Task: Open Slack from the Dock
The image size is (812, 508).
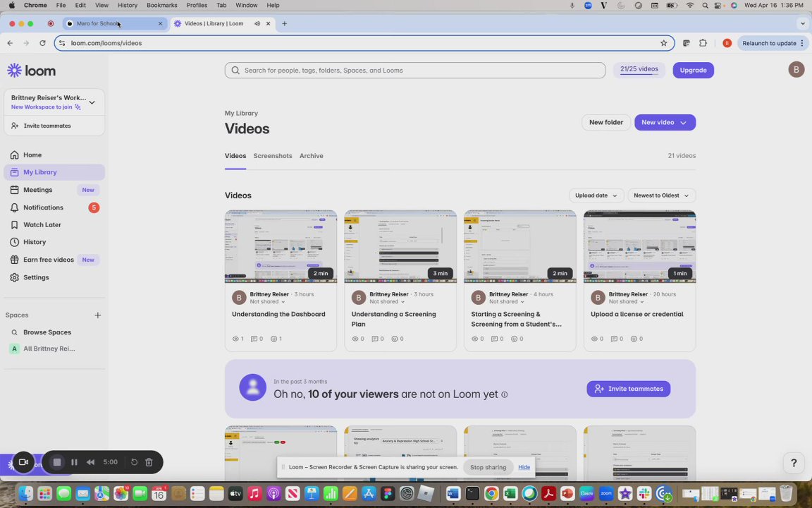Action: (x=644, y=493)
